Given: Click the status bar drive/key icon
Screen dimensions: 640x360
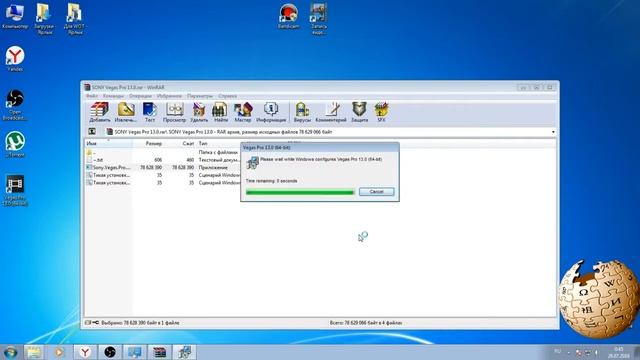Looking at the screenshot, I should click(92, 322).
